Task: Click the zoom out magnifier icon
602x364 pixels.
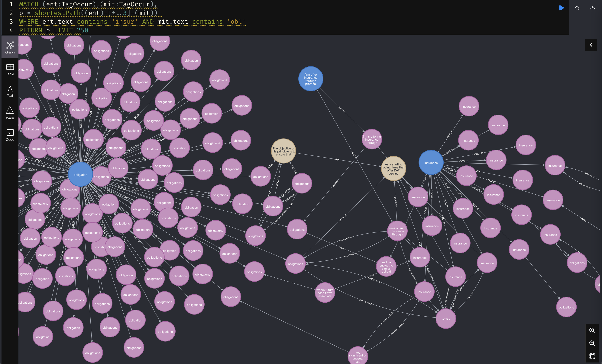Action: 592,343
